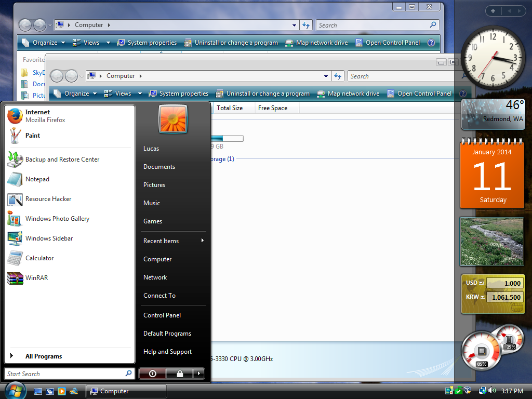Click help icon in back Computer window
Image resolution: width=532 pixels, height=399 pixels.
pyautogui.click(x=431, y=43)
